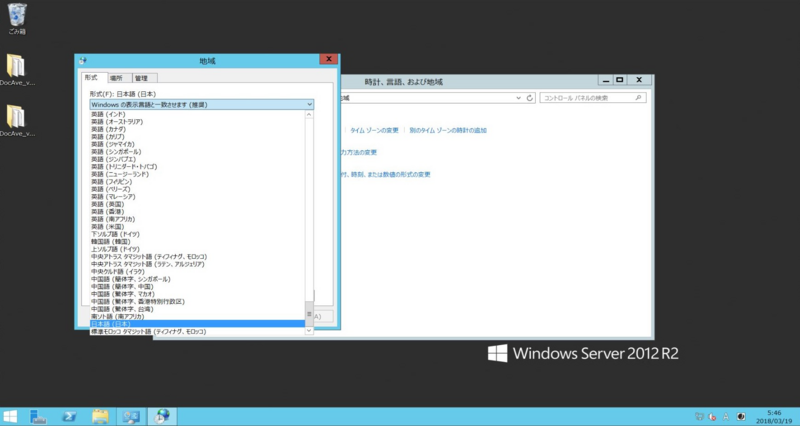Viewport: 800px width, 426px height.
Task: Select 下ソルブ語 (ドイツ) in the list
Action: tap(197, 234)
